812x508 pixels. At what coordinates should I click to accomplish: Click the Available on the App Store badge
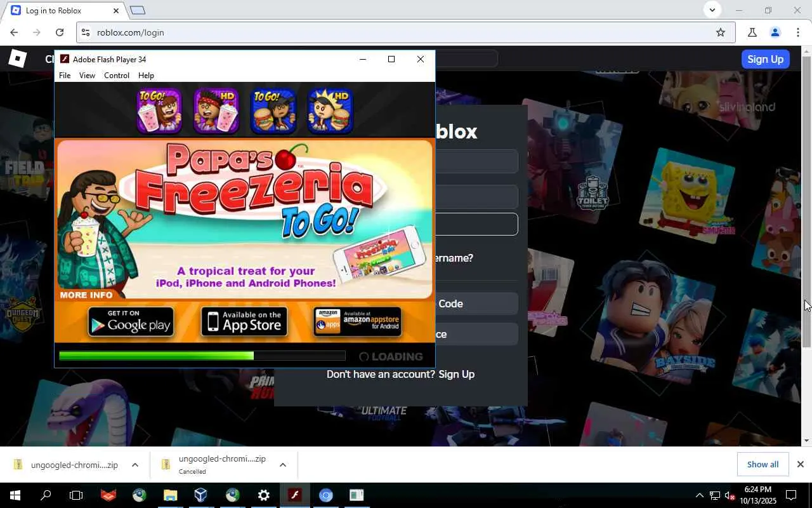click(x=244, y=321)
